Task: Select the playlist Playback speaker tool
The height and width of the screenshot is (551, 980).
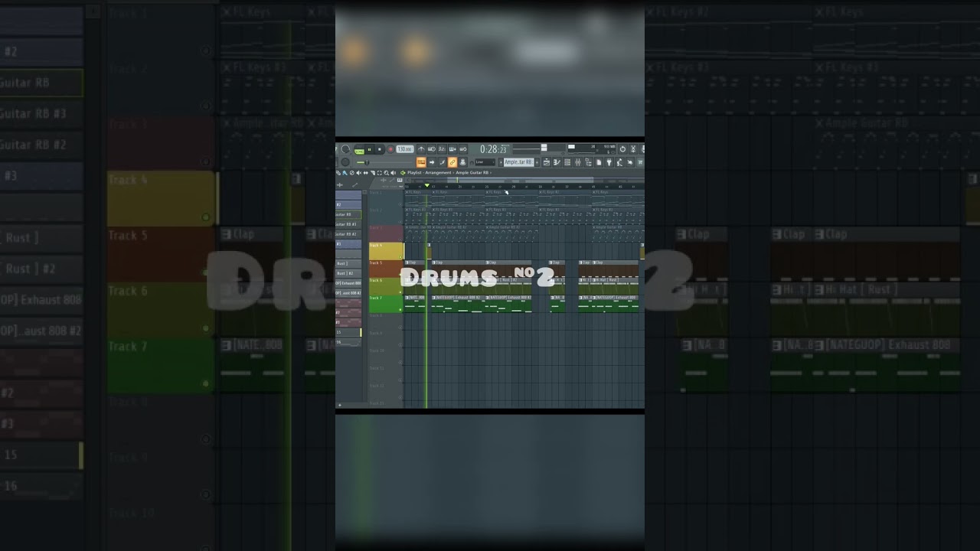Action: click(394, 173)
